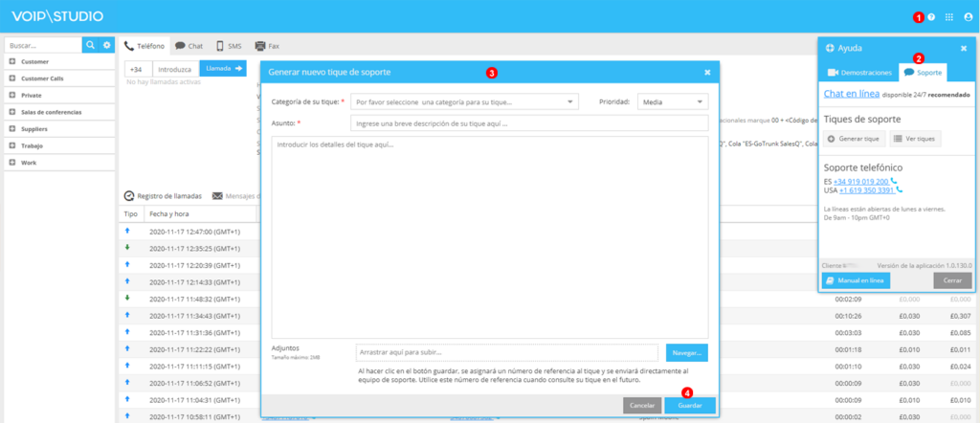Select call row 2020-11-17 12:35:25

193,248
